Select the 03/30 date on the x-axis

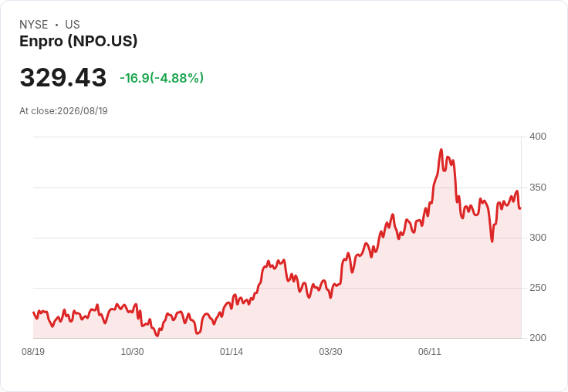pyautogui.click(x=330, y=351)
